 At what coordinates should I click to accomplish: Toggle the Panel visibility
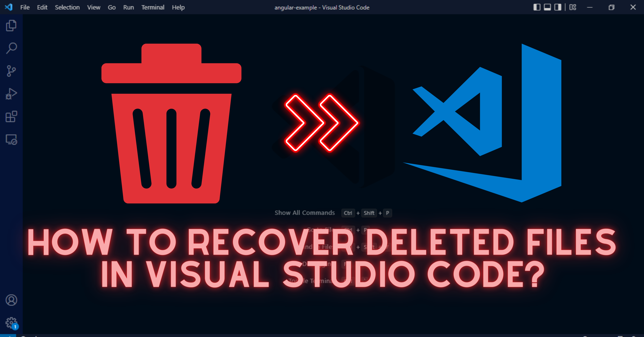(x=548, y=7)
